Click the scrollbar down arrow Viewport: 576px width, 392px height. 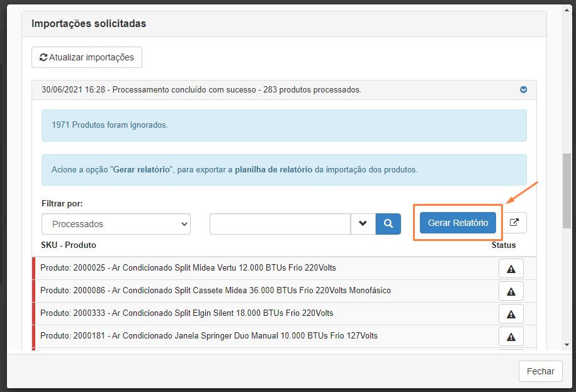[567, 344]
